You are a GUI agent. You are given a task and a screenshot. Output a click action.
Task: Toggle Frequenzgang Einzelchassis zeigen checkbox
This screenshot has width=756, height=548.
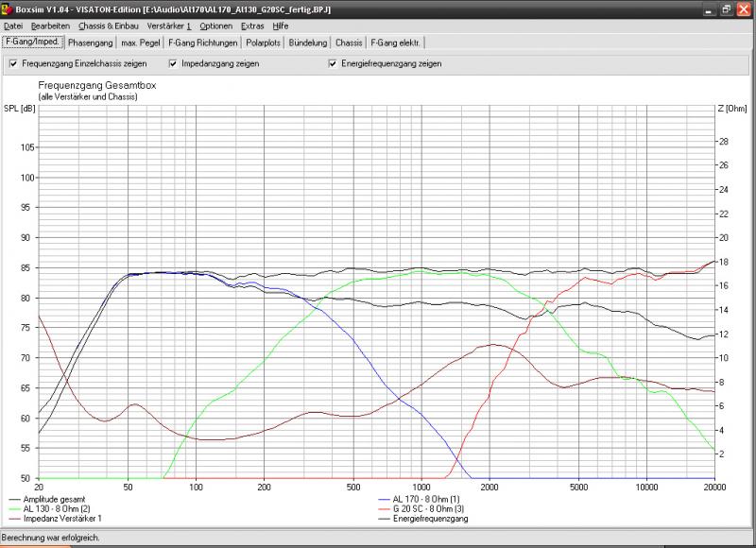click(13, 63)
